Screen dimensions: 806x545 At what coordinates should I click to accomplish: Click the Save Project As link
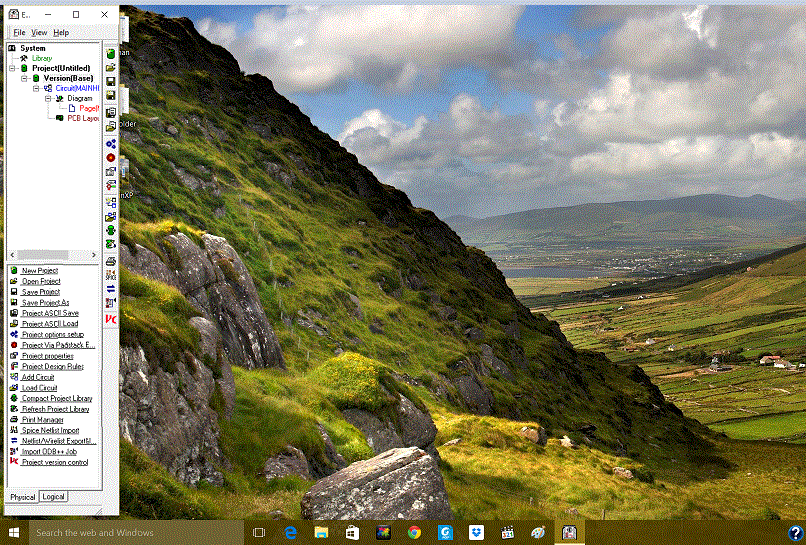point(45,302)
